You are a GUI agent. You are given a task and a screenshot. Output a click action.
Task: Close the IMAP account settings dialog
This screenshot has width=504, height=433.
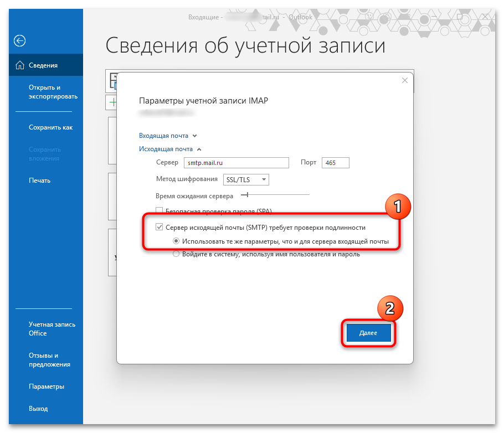[405, 80]
